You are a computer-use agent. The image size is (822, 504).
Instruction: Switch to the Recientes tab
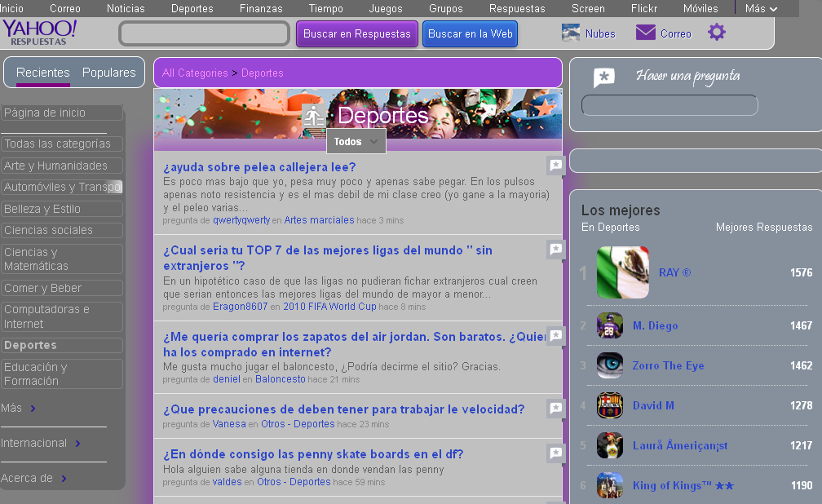tap(43, 73)
